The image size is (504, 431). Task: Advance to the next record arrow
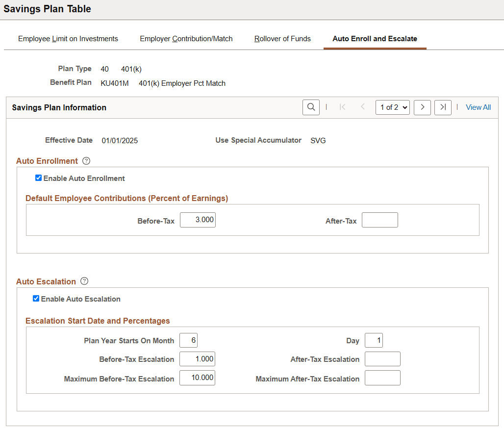422,107
